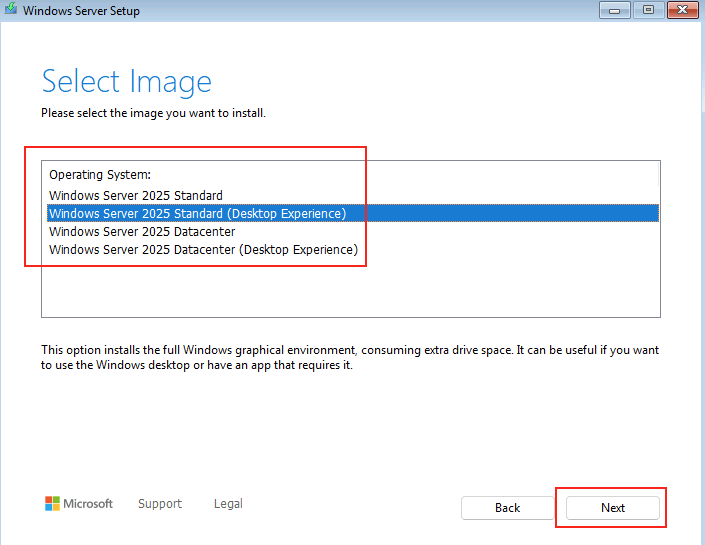The width and height of the screenshot is (705, 545).
Task: Close the Windows Server Setup window
Action: [x=682, y=10]
